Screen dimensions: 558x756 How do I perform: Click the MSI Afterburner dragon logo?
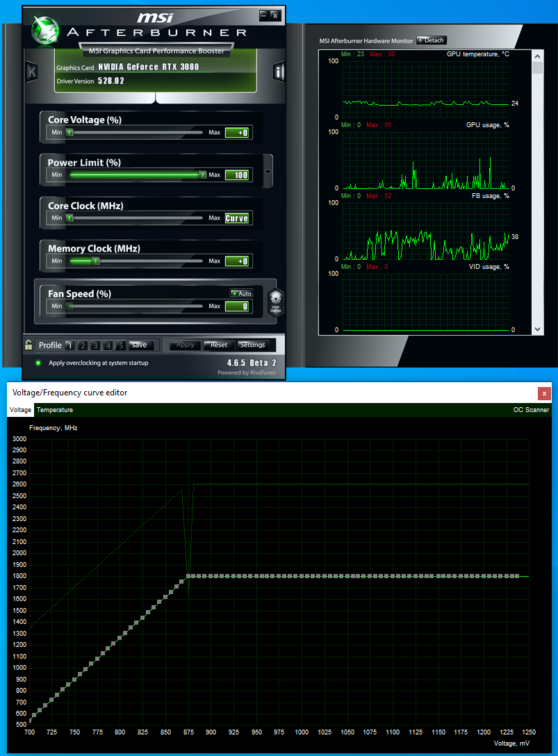pyautogui.click(x=45, y=31)
